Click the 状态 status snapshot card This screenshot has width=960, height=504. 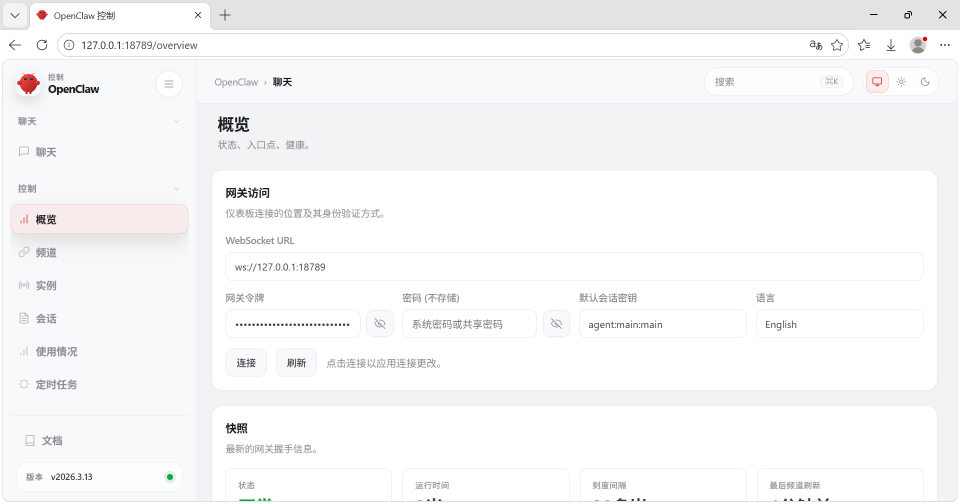[309, 485]
